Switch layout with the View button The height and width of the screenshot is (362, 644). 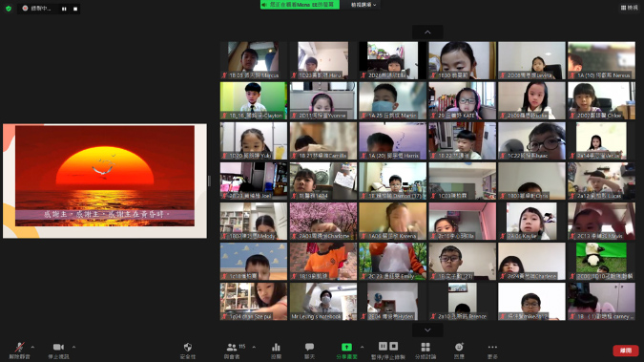[x=630, y=8]
